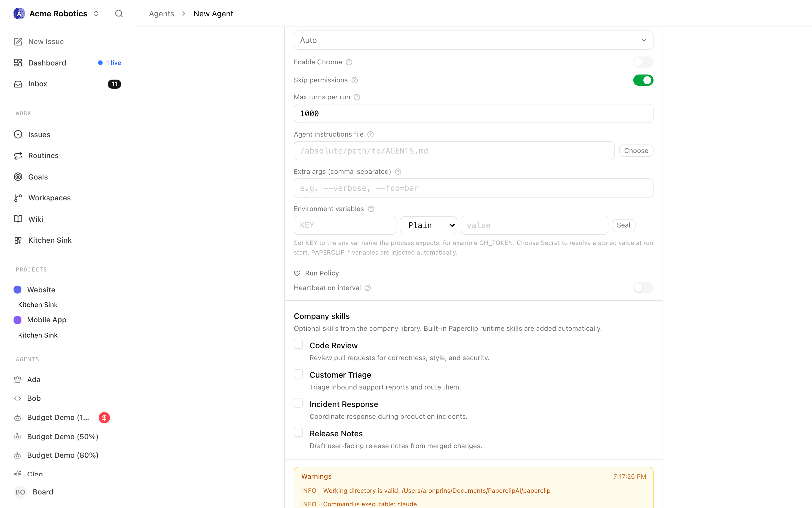The width and height of the screenshot is (812, 508).
Task: Open the Budget Demo (50%) agent
Action: pos(63,436)
